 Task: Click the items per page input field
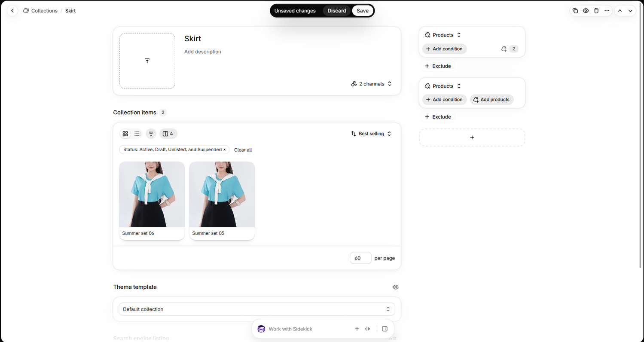click(x=361, y=258)
